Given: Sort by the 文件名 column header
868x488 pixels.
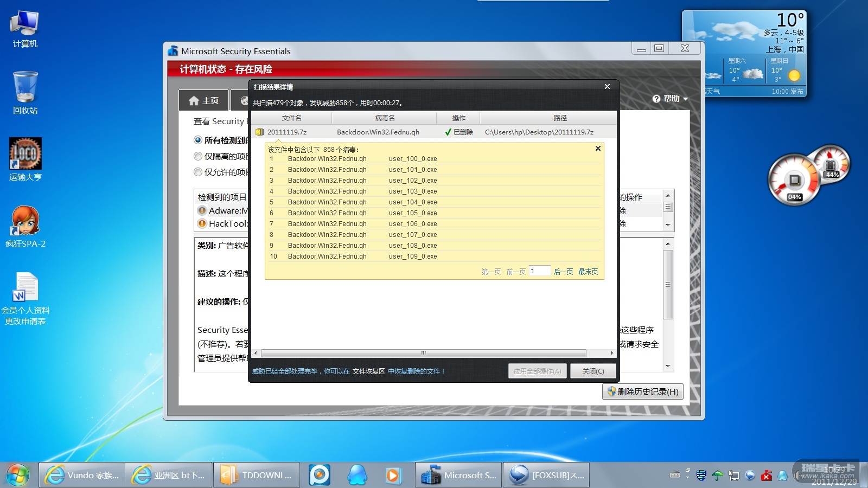Looking at the screenshot, I should click(292, 118).
